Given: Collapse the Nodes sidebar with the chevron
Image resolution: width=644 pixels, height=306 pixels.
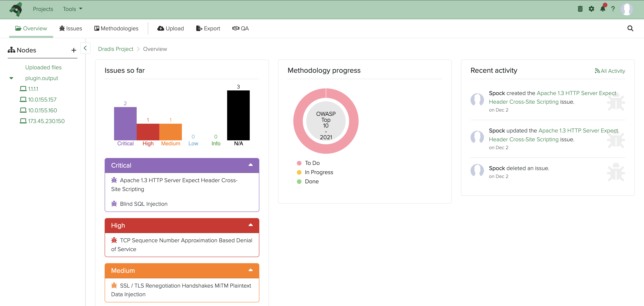Looking at the screenshot, I should (x=85, y=48).
